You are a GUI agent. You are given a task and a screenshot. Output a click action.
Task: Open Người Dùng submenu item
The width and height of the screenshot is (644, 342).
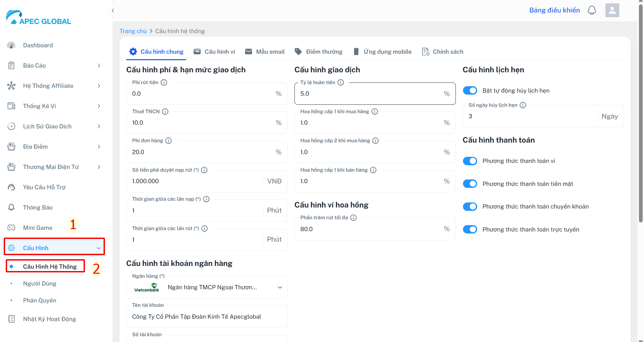coord(40,284)
